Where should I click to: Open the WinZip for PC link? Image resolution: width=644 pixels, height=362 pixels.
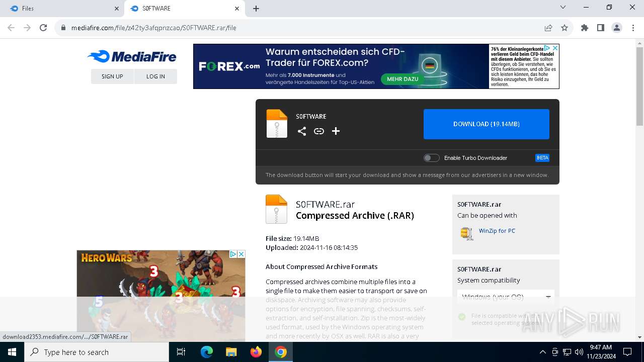(497, 231)
